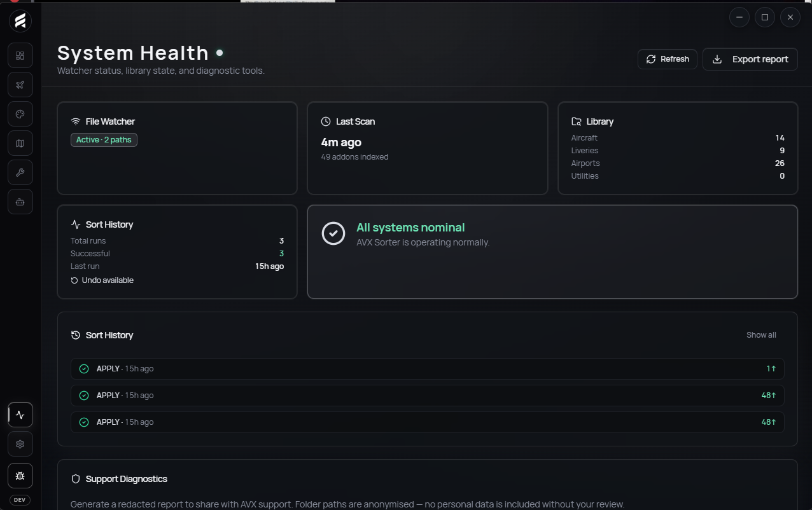The height and width of the screenshot is (510, 812).
Task: Click the Total runs row
Action: [177, 241]
